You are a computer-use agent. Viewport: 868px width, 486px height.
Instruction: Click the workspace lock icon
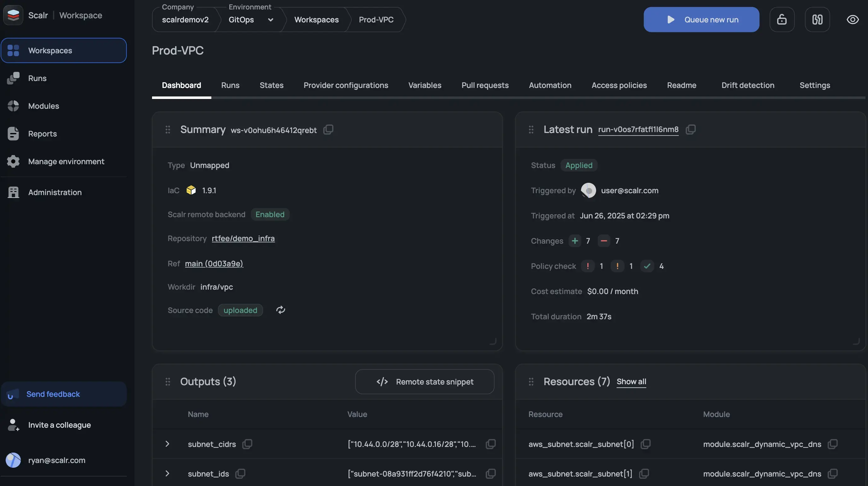pyautogui.click(x=782, y=20)
